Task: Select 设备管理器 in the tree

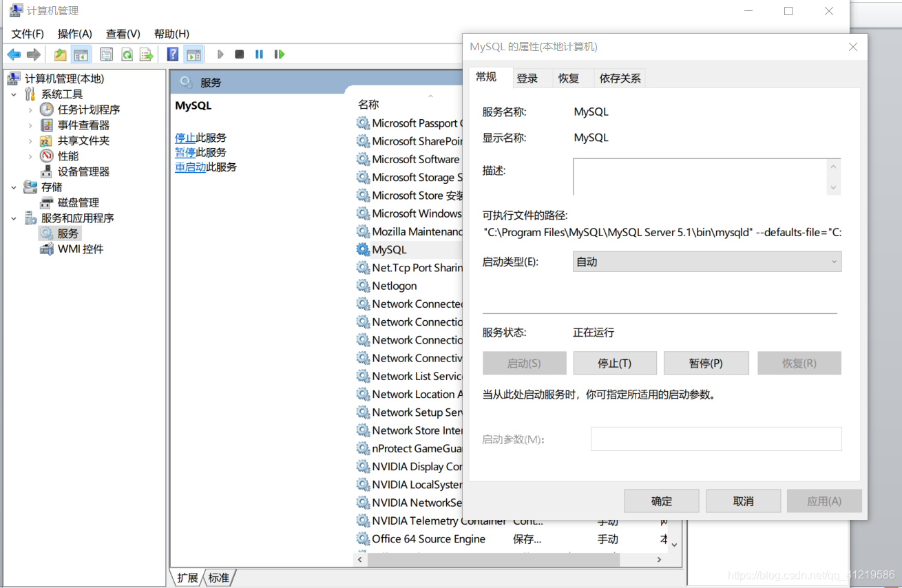Action: (x=83, y=171)
